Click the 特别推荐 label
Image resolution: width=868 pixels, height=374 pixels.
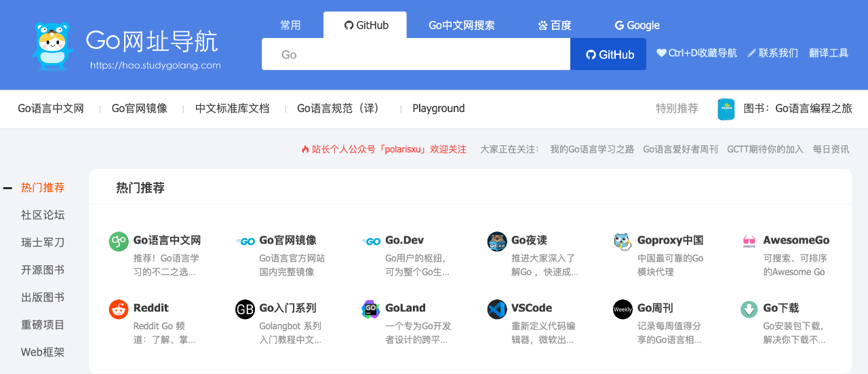click(x=677, y=109)
